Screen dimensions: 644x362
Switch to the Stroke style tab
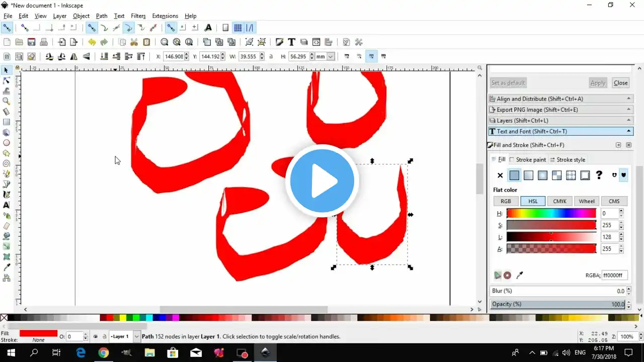(568, 160)
